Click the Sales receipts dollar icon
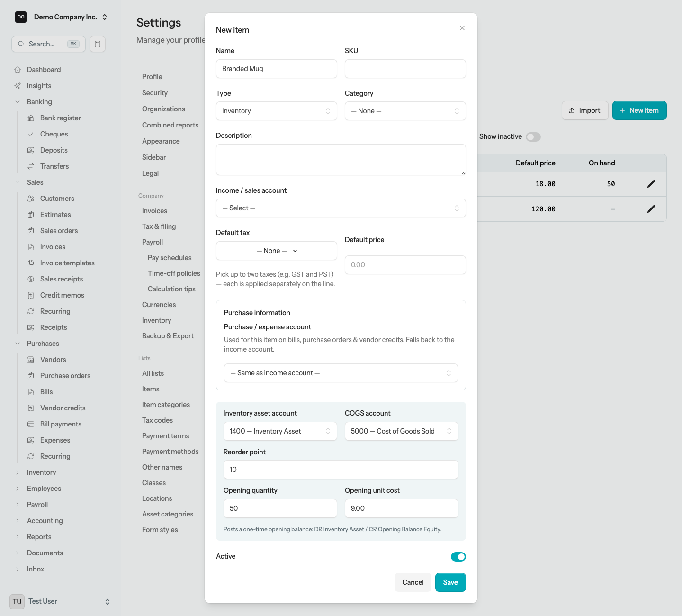This screenshot has height=616, width=682. pyautogui.click(x=31, y=279)
